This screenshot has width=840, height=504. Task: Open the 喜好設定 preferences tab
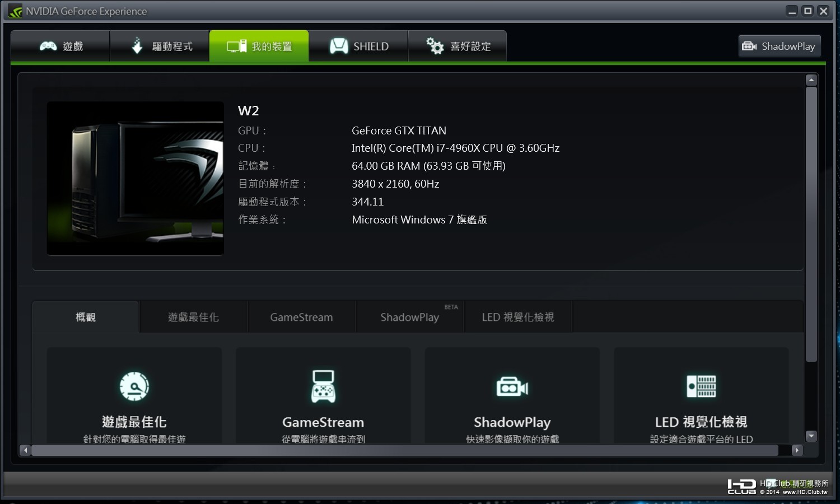[x=458, y=46]
